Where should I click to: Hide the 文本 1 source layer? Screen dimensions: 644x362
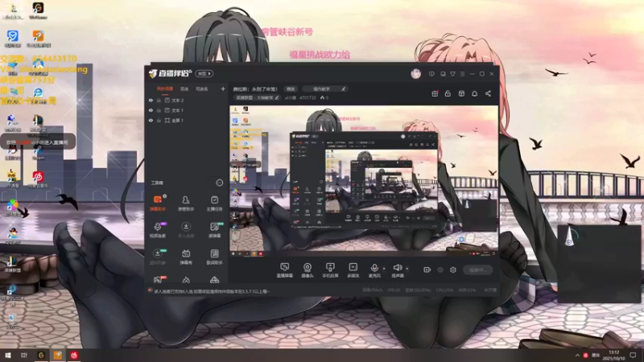(151, 110)
